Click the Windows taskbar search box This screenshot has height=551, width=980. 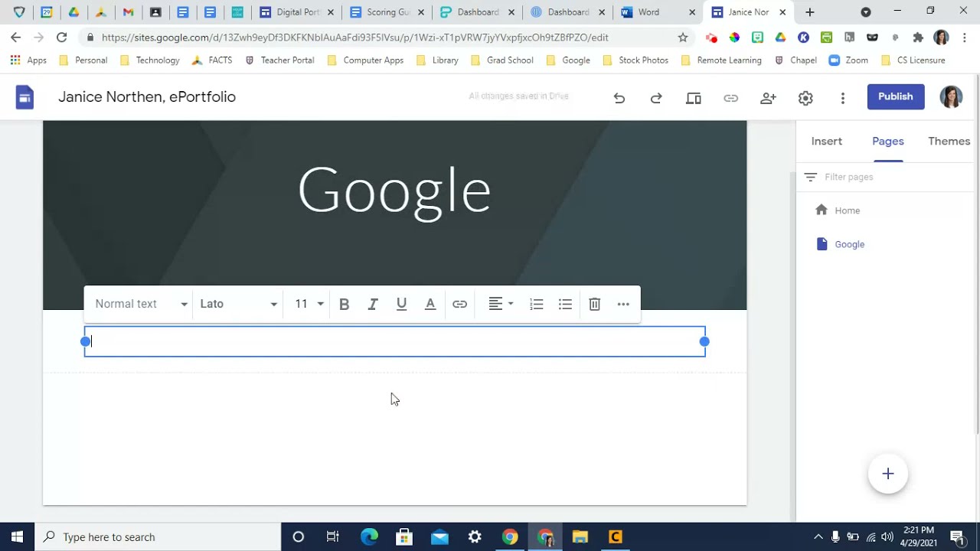tap(158, 537)
